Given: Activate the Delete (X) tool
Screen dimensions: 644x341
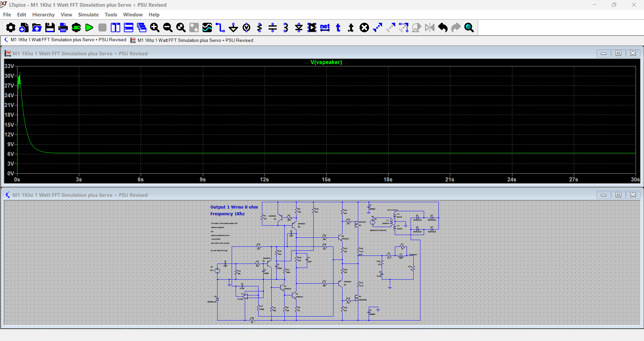Looking at the screenshot, I should 364,27.
